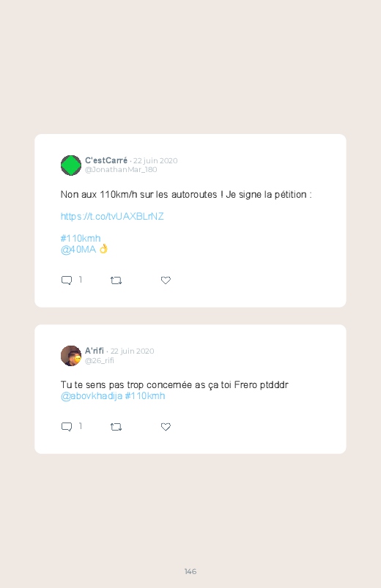Open the @26_rifi handle
Image resolution: width=381 pixels, height=588 pixels.
(x=100, y=360)
